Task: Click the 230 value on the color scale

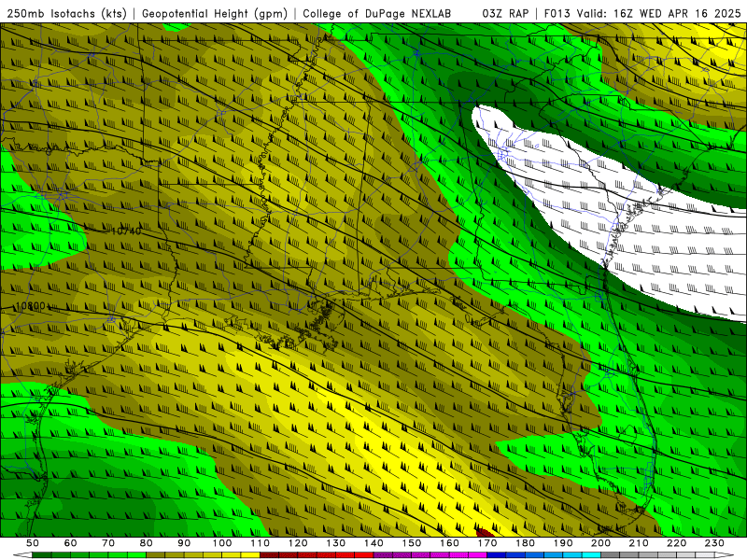Action: [x=714, y=543]
